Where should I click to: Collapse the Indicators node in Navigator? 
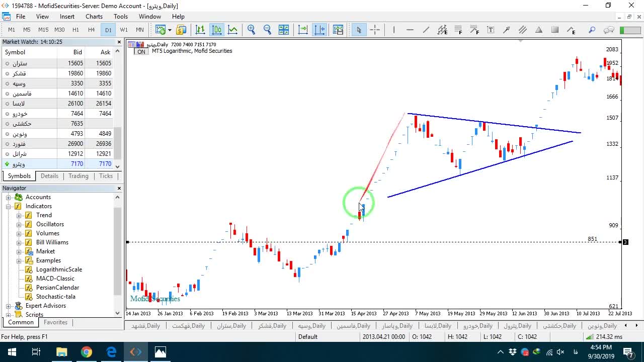(x=9, y=206)
